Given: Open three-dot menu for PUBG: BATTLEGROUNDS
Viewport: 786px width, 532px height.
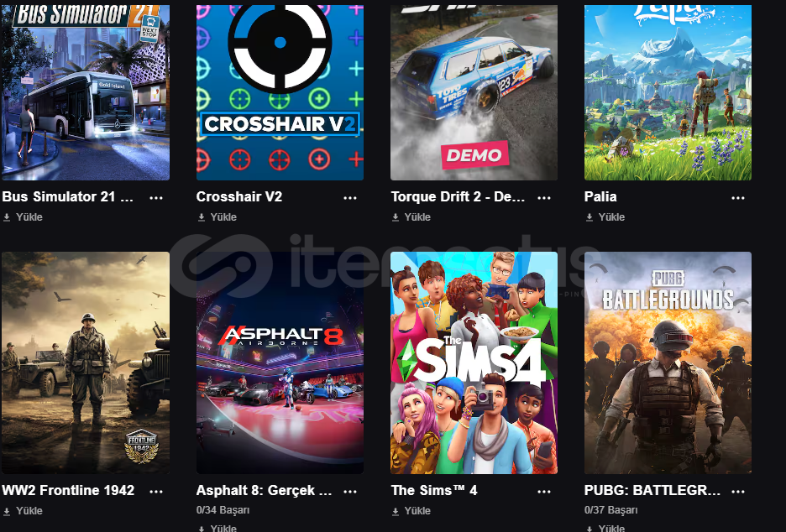Looking at the screenshot, I should click(738, 491).
